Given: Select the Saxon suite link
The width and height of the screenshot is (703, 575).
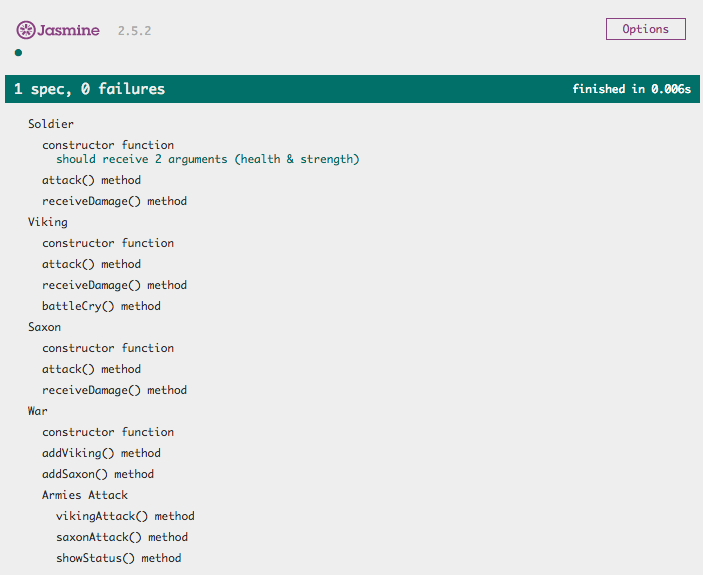Looking at the screenshot, I should click(x=44, y=327).
